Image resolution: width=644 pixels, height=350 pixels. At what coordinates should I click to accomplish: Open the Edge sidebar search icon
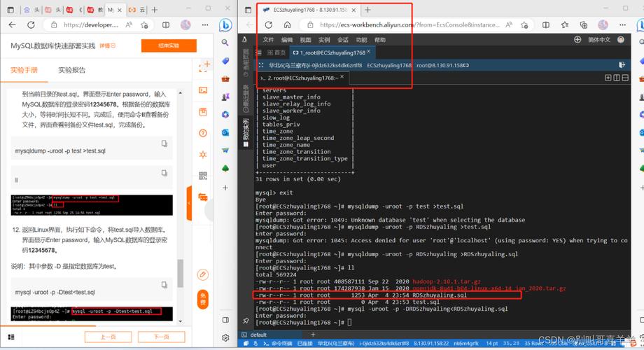click(225, 43)
